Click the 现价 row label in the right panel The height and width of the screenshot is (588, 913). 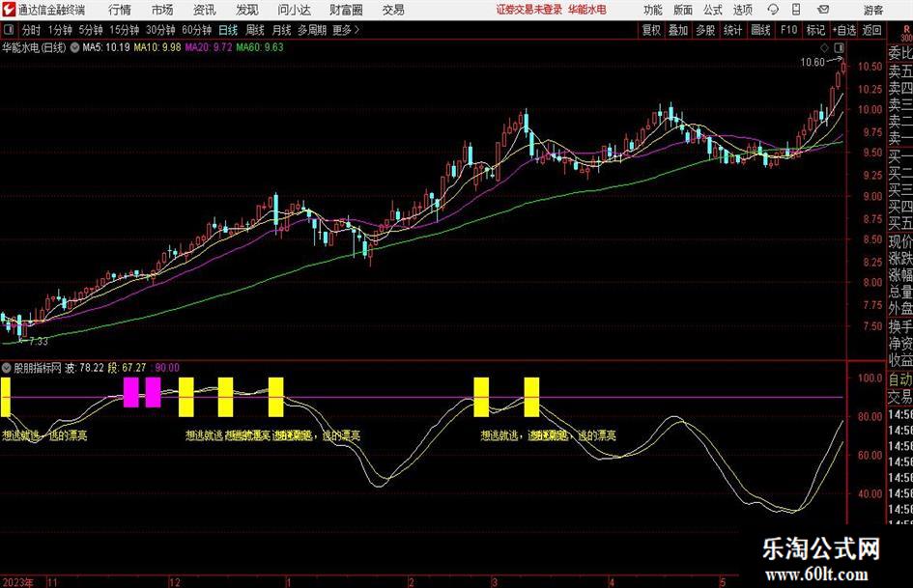[x=900, y=241]
